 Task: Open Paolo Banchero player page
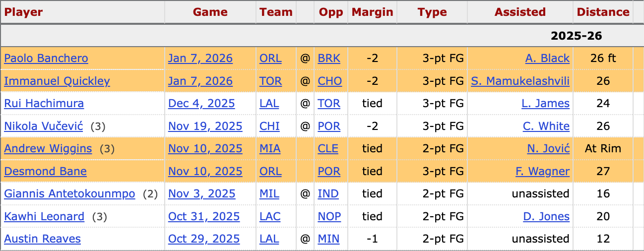tap(46, 59)
